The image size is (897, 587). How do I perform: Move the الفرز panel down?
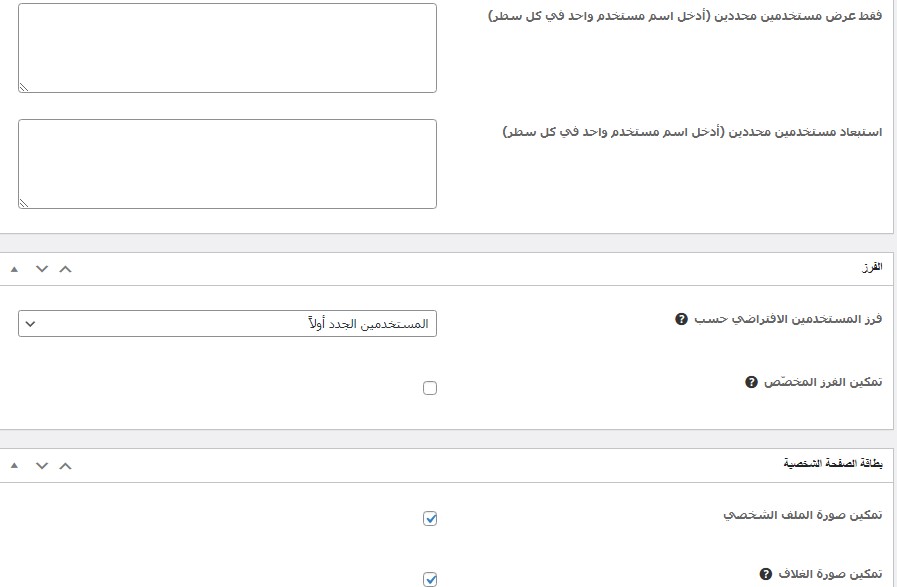[x=41, y=268]
